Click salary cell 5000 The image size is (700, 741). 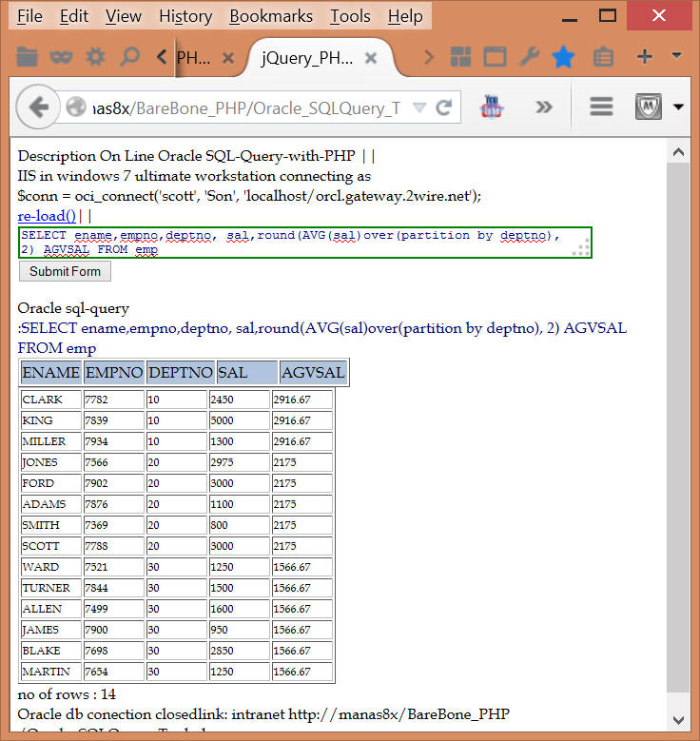click(x=240, y=420)
